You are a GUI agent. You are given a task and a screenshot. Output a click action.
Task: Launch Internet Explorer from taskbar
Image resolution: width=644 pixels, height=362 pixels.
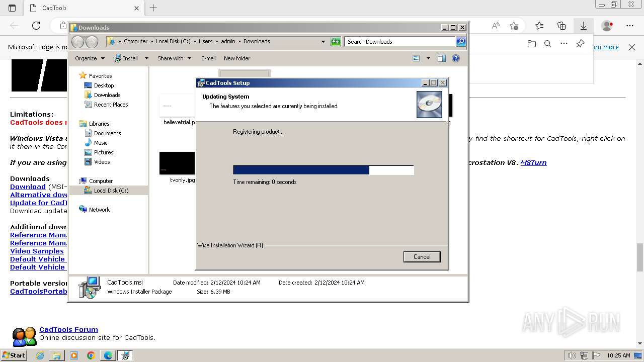coord(40,355)
